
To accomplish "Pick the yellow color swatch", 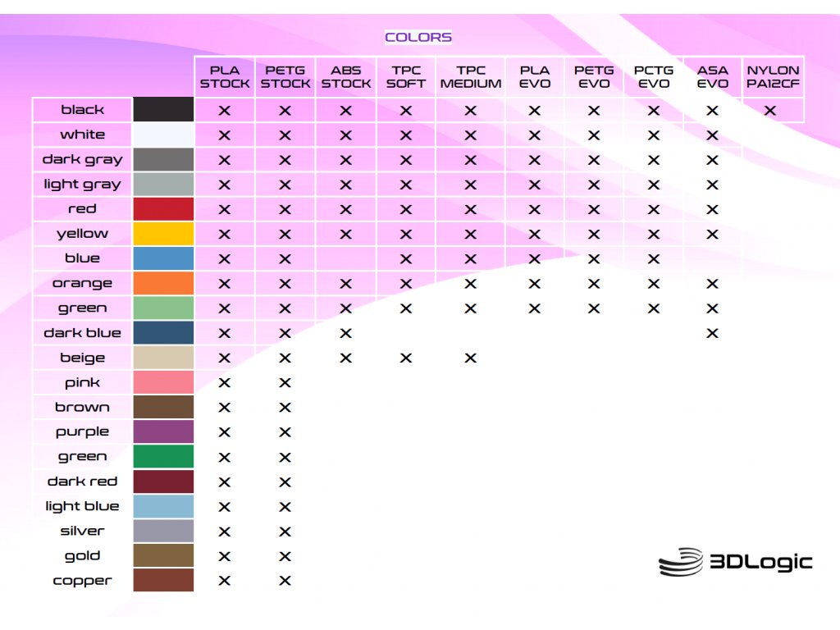I will [163, 234].
